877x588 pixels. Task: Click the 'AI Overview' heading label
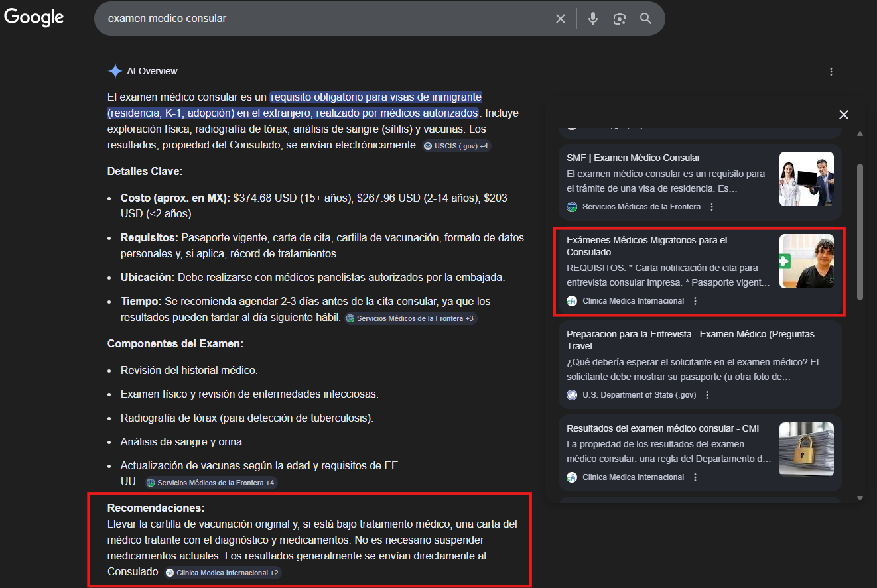coord(153,71)
